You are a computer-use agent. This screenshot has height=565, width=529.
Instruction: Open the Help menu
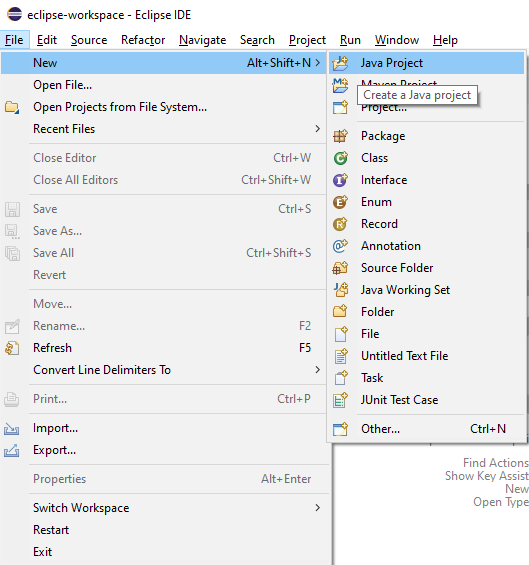(x=445, y=40)
